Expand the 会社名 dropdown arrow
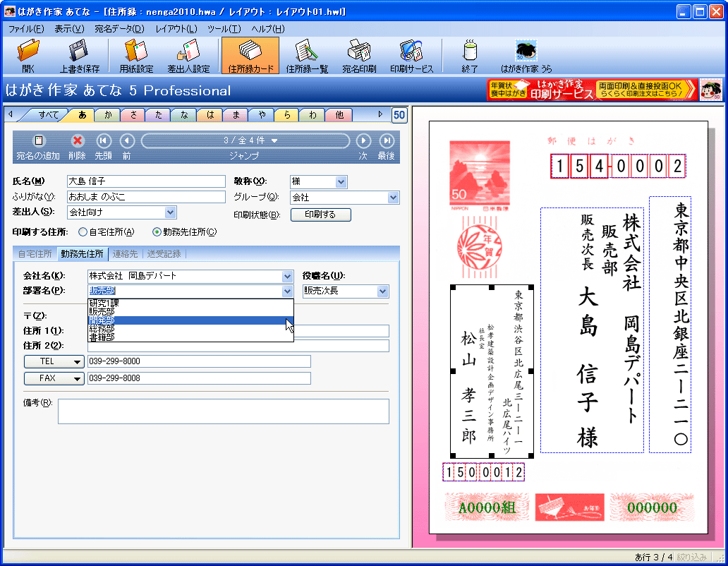728x566 pixels. 287,276
